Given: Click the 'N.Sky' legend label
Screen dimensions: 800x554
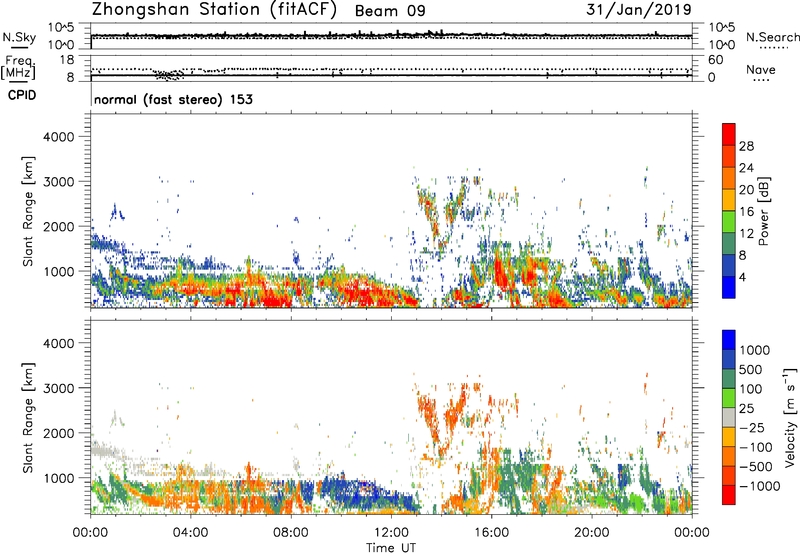Looking at the screenshot, I should (19, 37).
